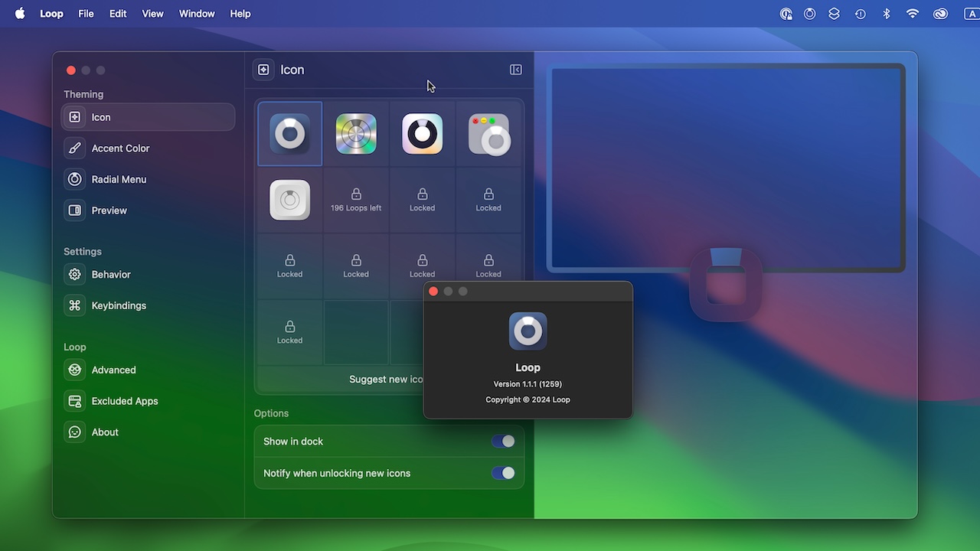
Task: Open Excluded Apps list
Action: pyautogui.click(x=148, y=401)
